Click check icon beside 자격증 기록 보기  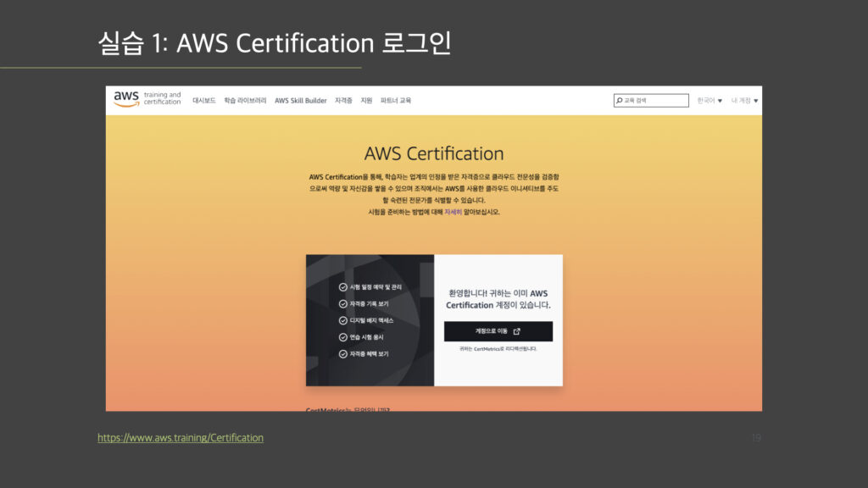(343, 304)
